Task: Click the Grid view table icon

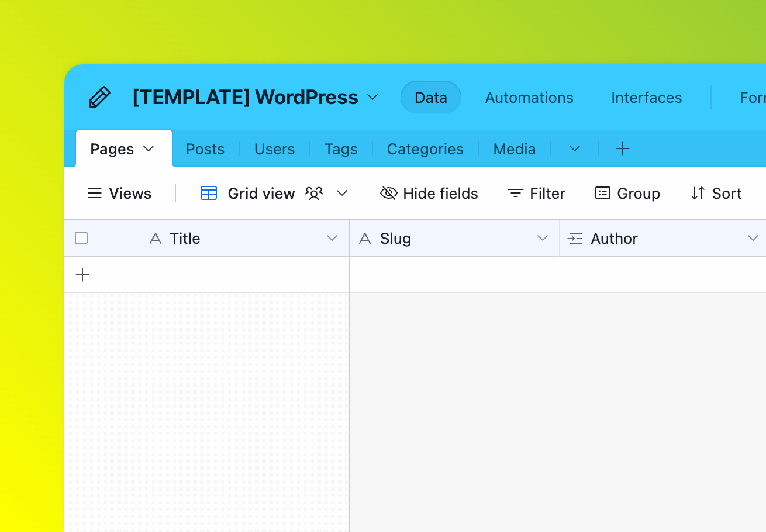Action: [209, 193]
